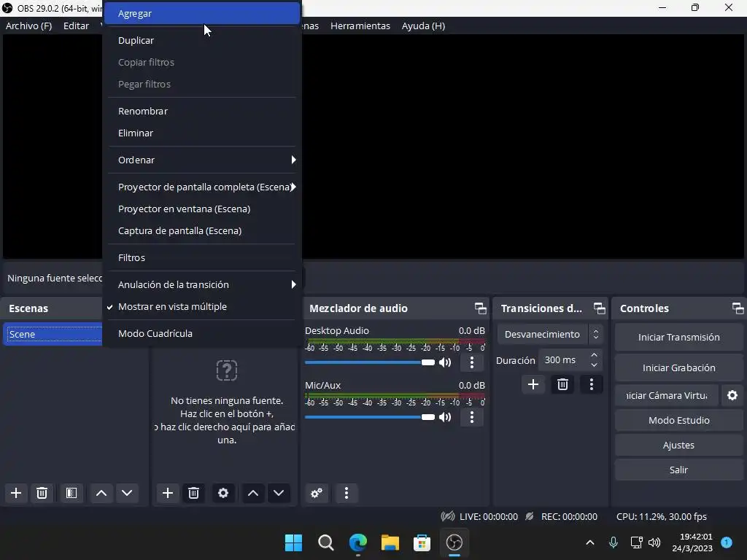Viewport: 747px width, 560px height.
Task: Adjust Mic/Aux volume slider
Action: point(370,417)
